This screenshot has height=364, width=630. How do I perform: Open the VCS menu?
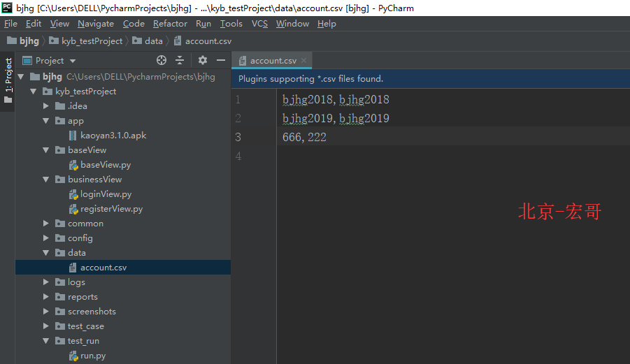pyautogui.click(x=259, y=24)
